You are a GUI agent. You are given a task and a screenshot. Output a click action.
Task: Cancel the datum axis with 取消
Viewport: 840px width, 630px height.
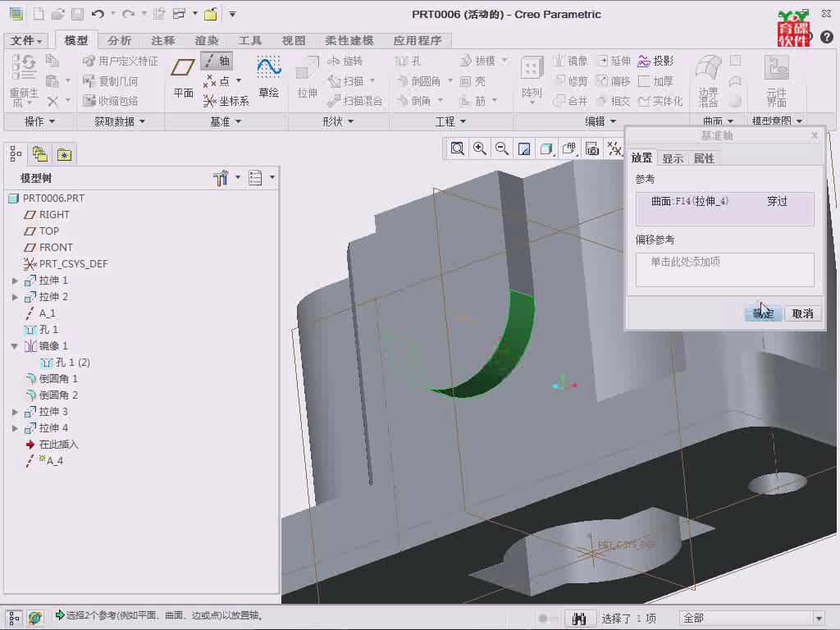802,314
